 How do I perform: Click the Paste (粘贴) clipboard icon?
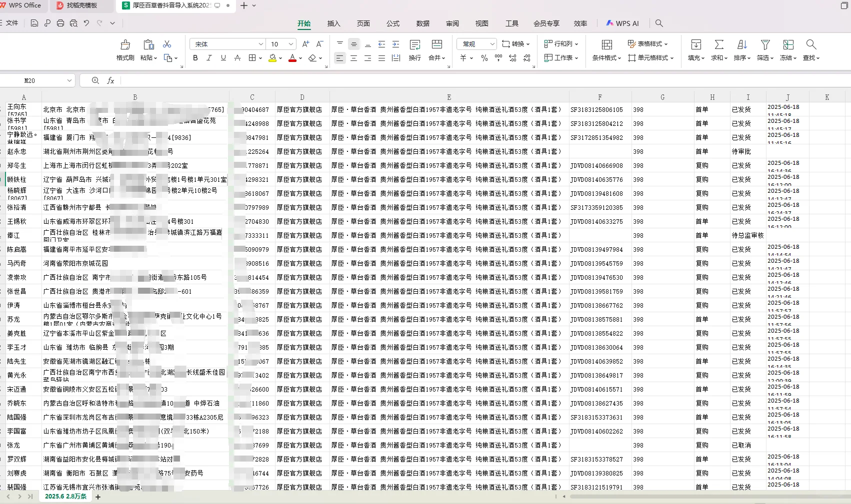(x=148, y=44)
